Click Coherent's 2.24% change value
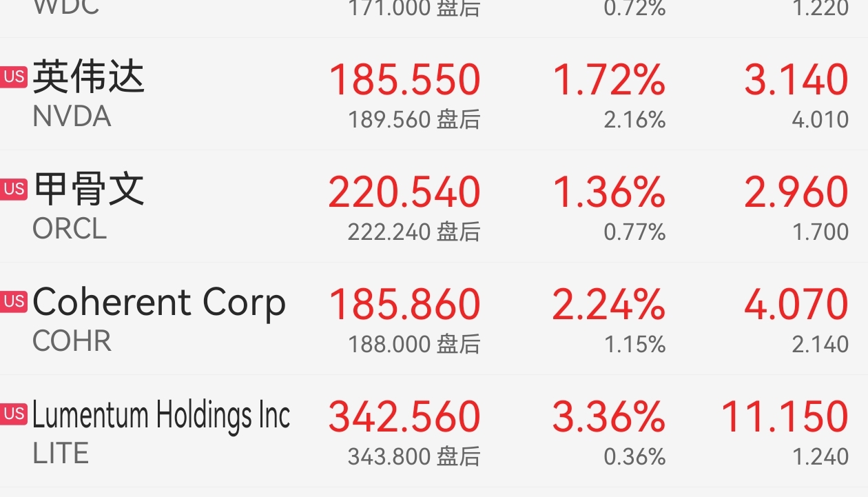 coord(609,304)
